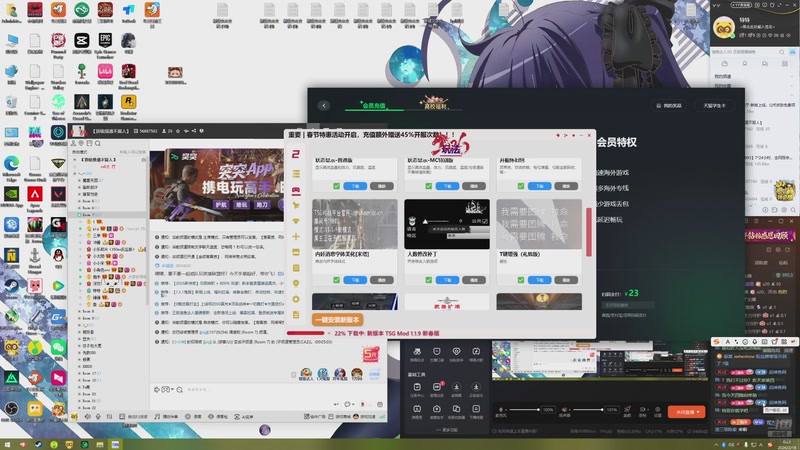Open 任务中心 icon in streaming tools panel
800x450 pixels.
coord(417,389)
